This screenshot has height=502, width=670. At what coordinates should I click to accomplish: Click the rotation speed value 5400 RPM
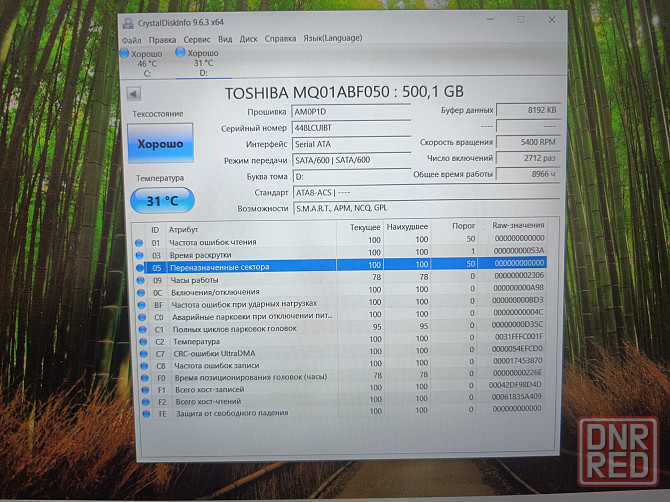tap(528, 142)
